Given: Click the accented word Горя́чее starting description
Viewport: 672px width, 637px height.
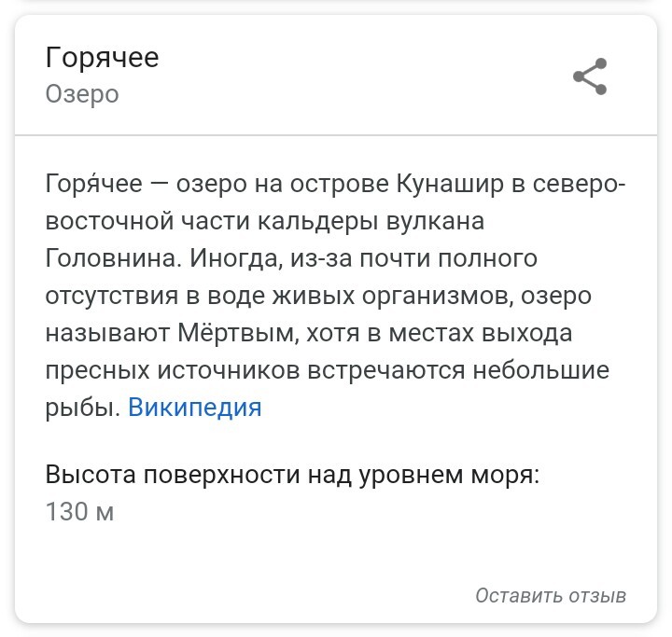Looking at the screenshot, I should point(94,184).
